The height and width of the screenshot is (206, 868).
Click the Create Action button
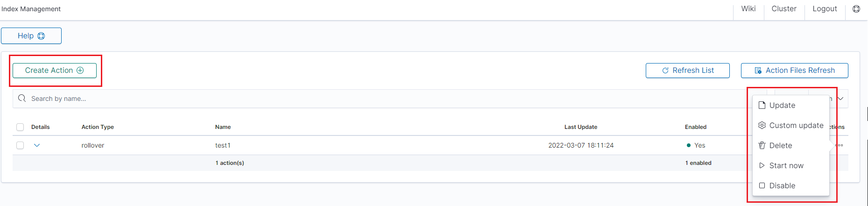pyautogui.click(x=55, y=71)
